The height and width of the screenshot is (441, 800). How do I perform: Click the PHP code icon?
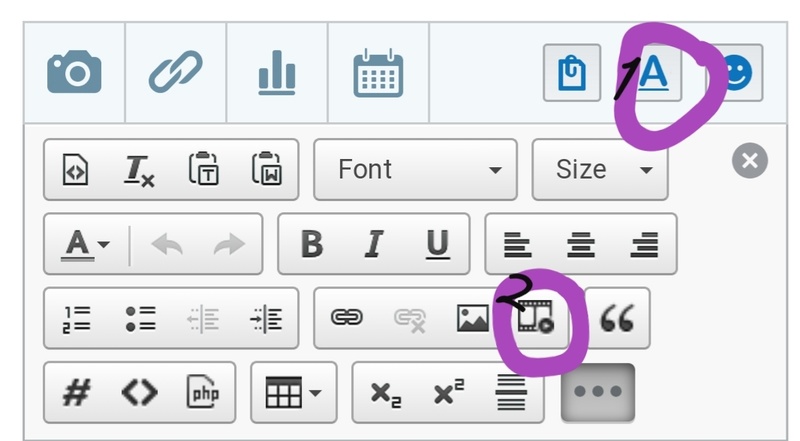202,392
